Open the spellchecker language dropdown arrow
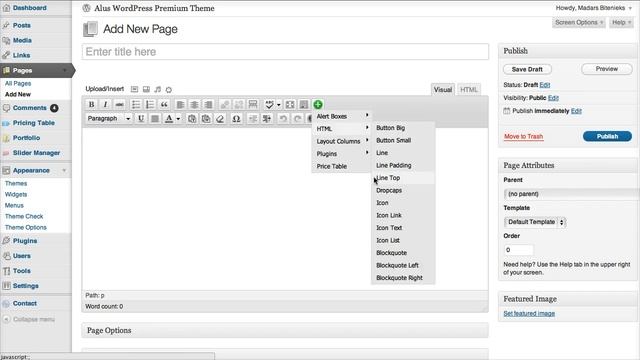Image resolution: width=640 pixels, height=360 pixels. [279, 105]
